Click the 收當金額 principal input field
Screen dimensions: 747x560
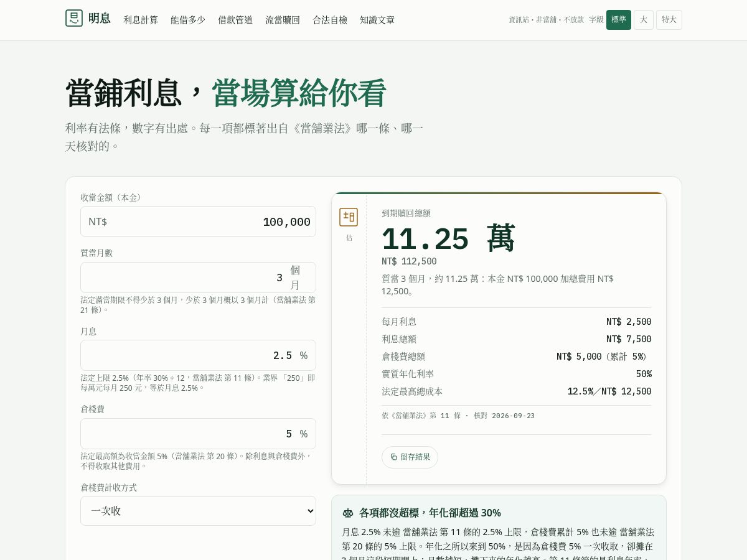click(x=198, y=222)
